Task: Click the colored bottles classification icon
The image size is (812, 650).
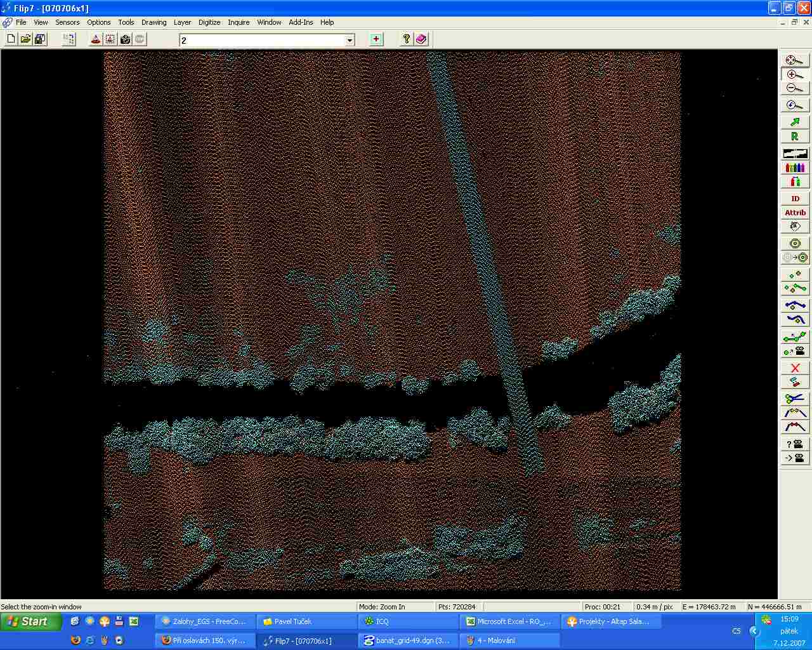Action: 794,168
